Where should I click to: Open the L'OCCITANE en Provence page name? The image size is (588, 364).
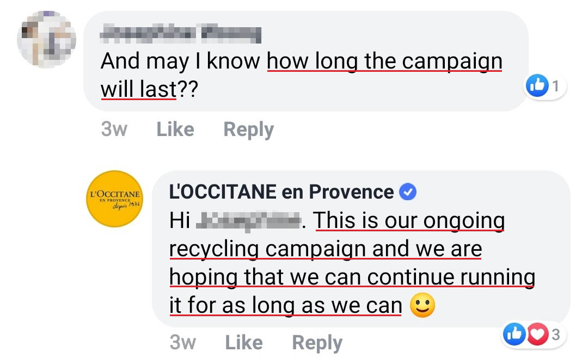point(281,192)
